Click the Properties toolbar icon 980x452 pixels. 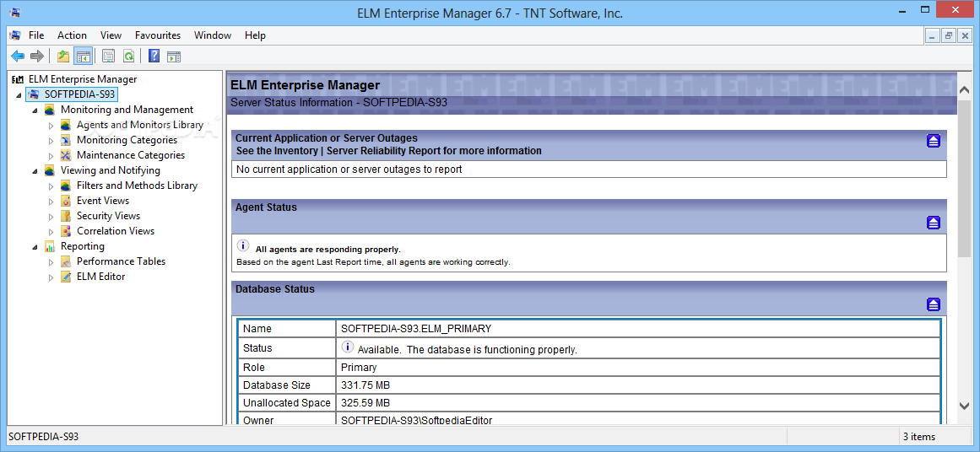[x=109, y=56]
